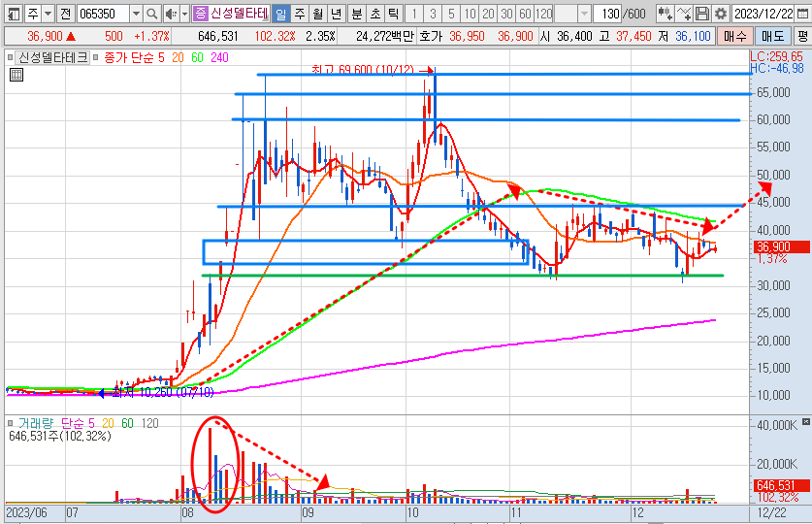Viewport: 812px width, 524px height.
Task: Open the data table grid icon
Action: (16, 76)
